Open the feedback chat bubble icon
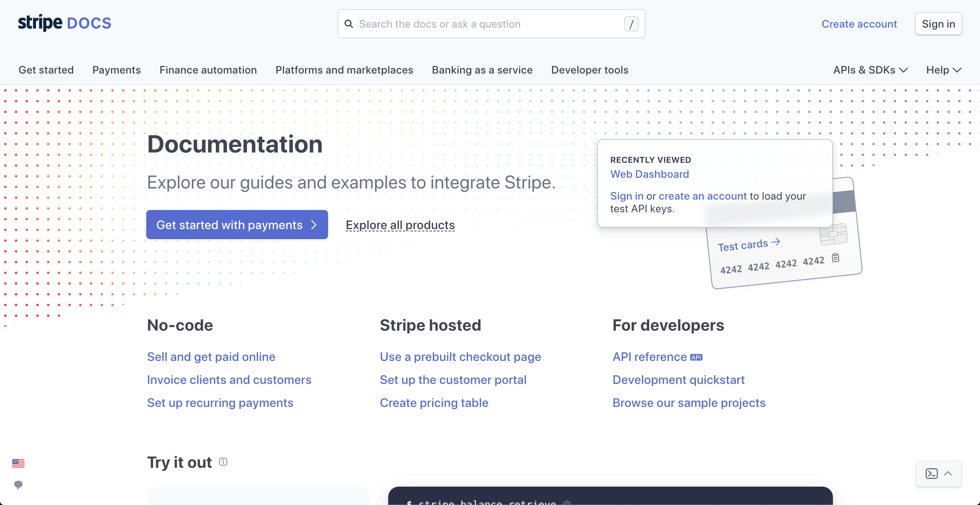 point(18,485)
